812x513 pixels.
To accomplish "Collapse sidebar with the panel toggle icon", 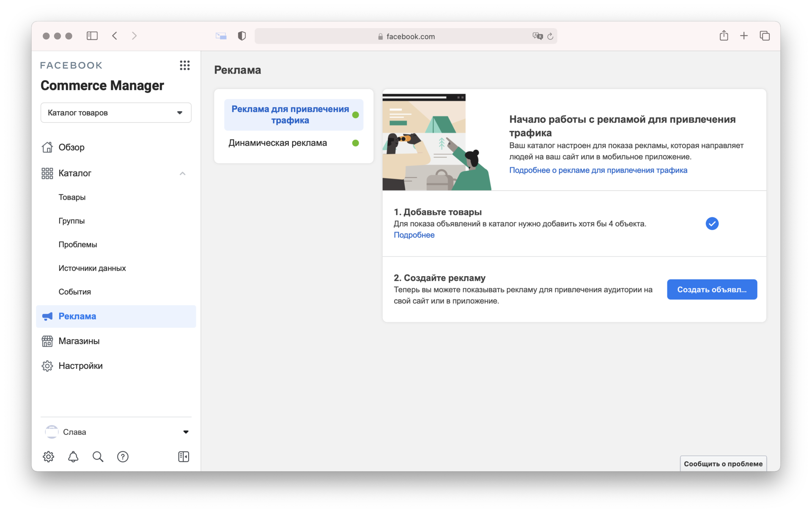I will tap(184, 457).
